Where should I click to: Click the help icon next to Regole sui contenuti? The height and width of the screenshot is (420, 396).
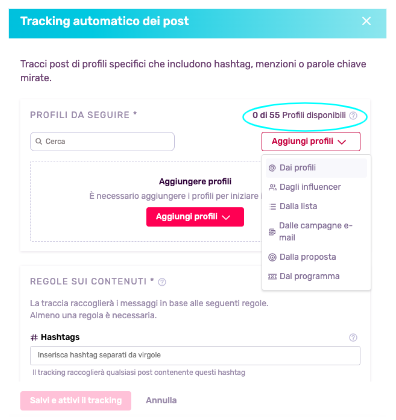tap(162, 282)
